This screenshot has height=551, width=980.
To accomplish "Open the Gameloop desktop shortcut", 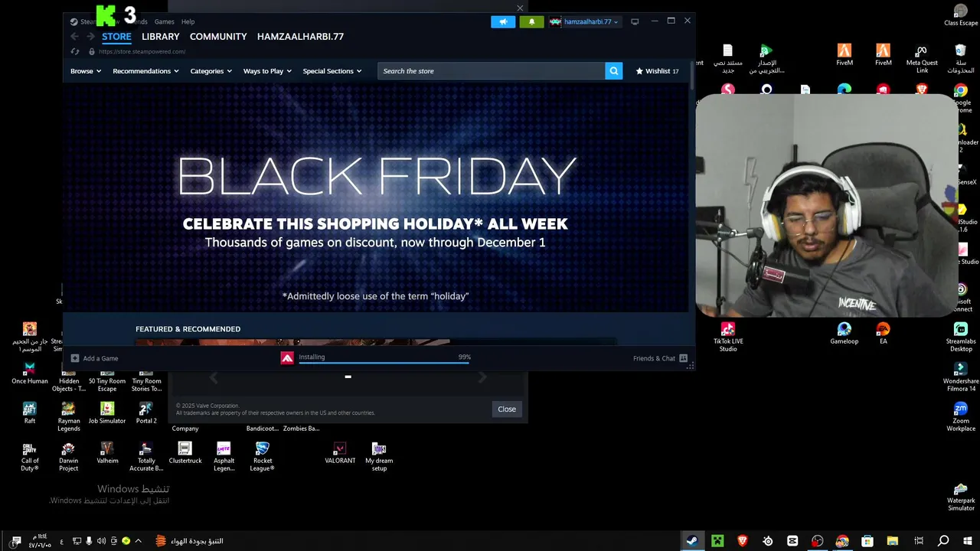I will click(x=844, y=334).
